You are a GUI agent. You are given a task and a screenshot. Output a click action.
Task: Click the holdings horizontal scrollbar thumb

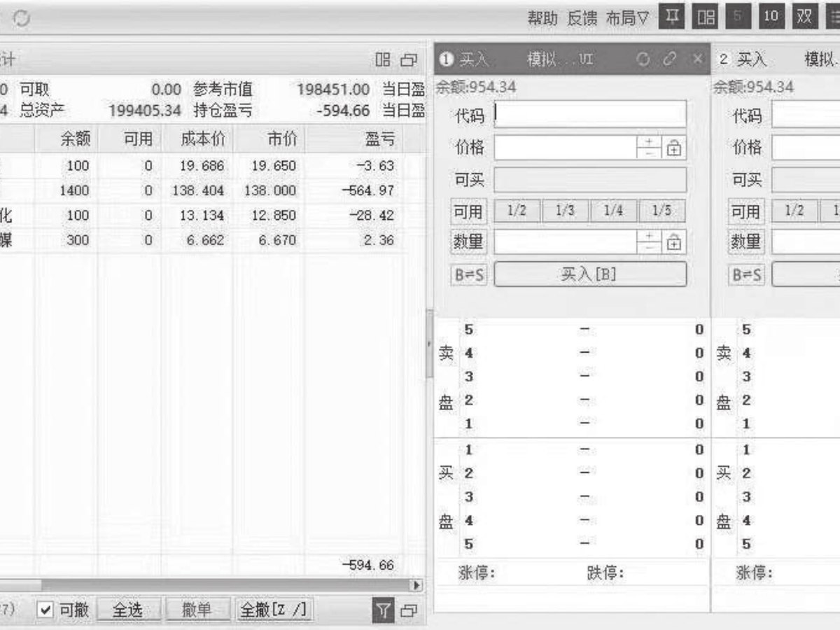click(21, 585)
